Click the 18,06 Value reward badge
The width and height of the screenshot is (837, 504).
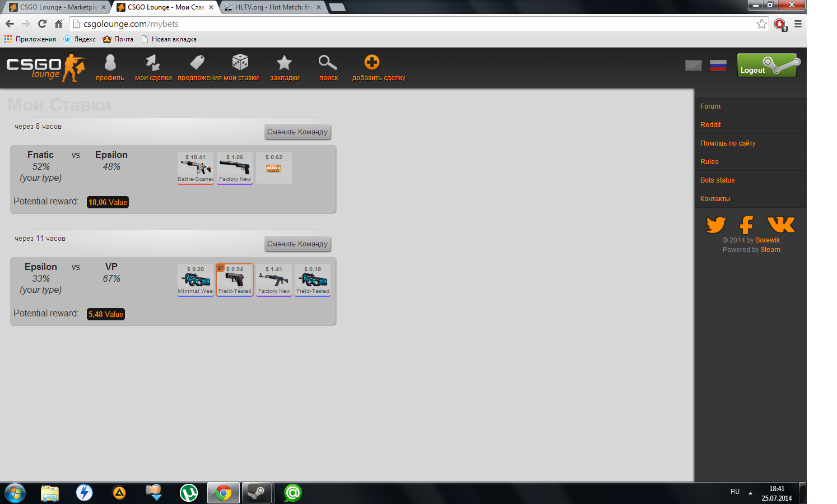click(x=108, y=202)
